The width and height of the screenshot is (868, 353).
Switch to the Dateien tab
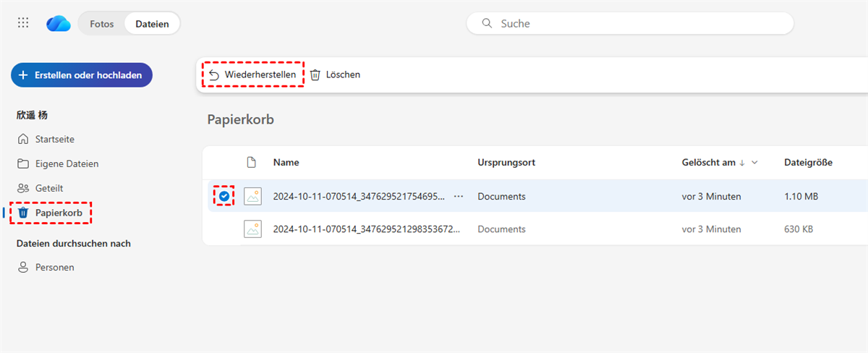(152, 24)
